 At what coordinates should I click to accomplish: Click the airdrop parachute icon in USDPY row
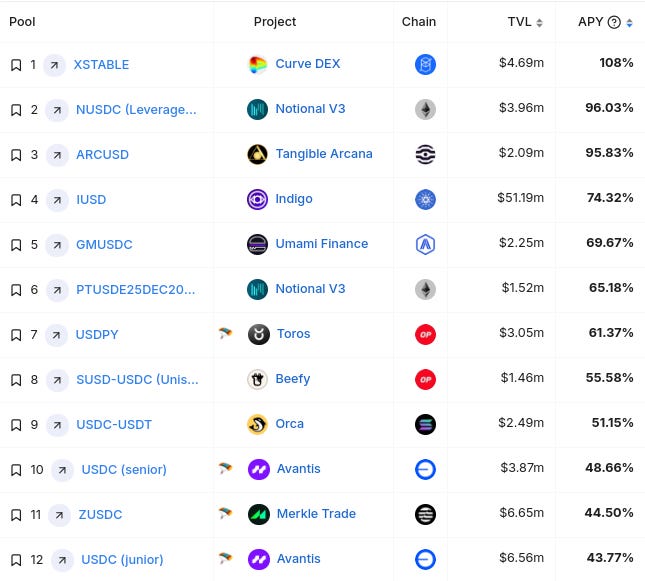click(x=225, y=333)
